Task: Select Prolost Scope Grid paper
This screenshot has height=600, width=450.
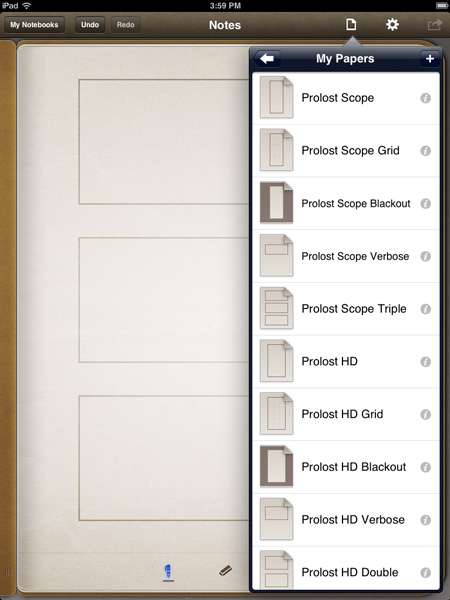Action: point(346,151)
